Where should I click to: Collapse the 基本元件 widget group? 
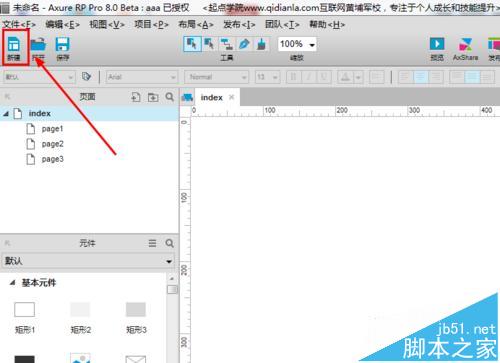(13, 283)
